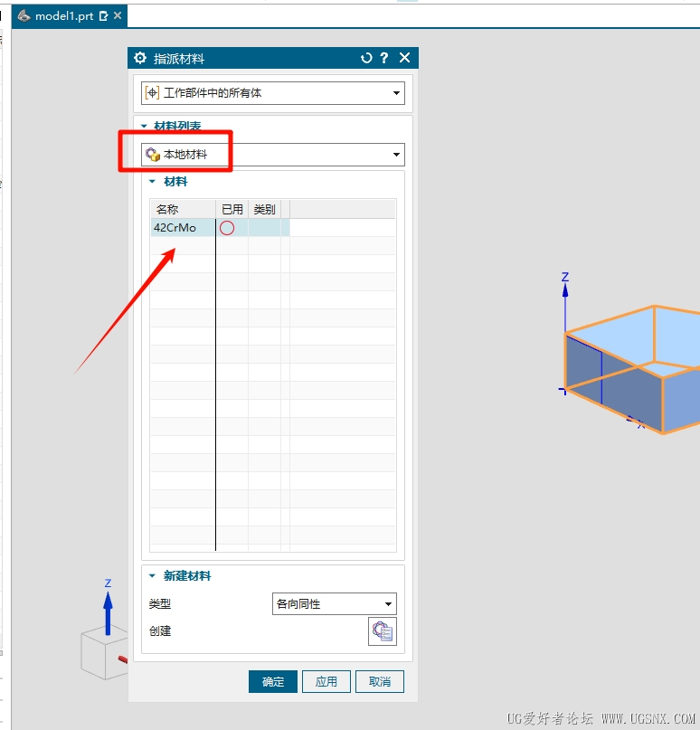Viewport: 700px width, 730px height.
Task: Close the model1.prt tab
Action: tap(118, 15)
